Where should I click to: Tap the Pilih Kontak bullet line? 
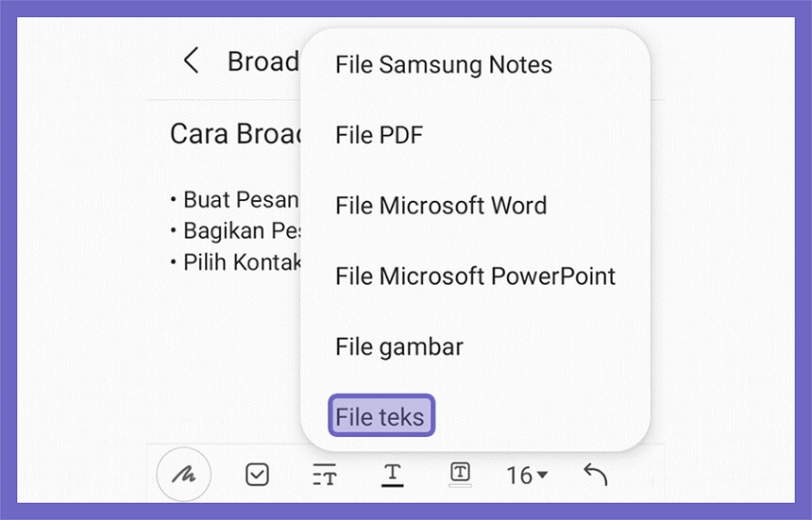click(x=236, y=262)
